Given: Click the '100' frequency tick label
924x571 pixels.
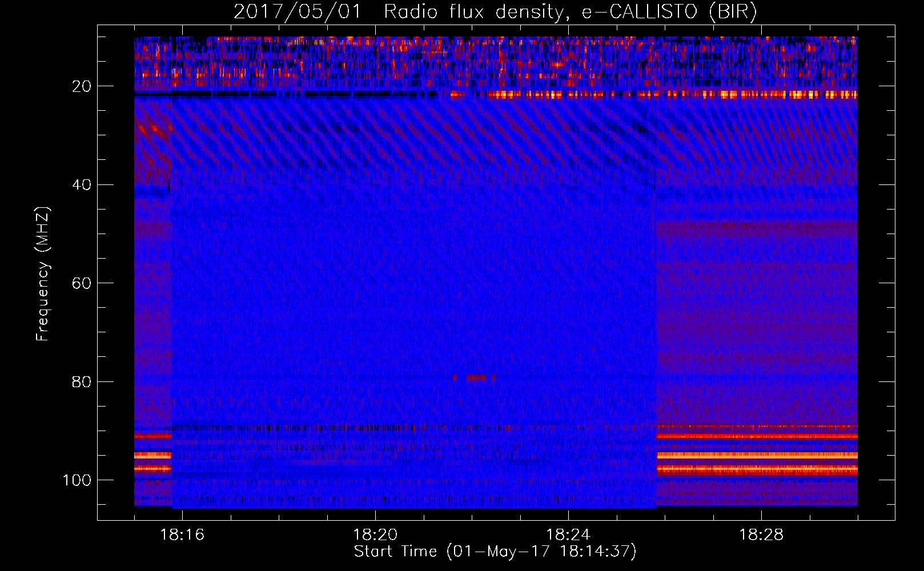Looking at the screenshot, I should pos(77,480).
